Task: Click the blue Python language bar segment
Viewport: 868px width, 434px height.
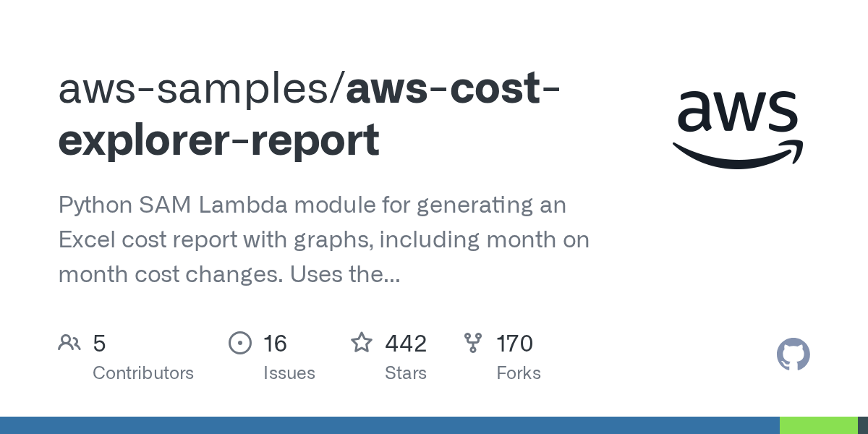Action: 389,425
